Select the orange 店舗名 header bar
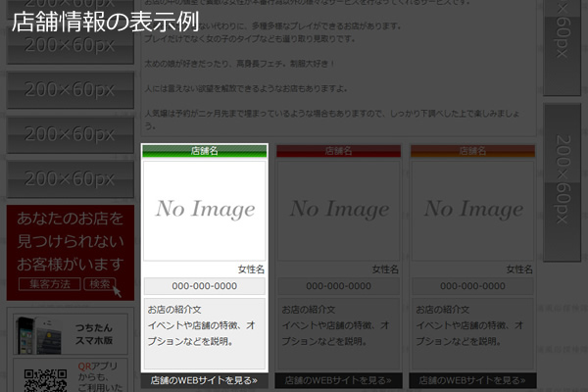The image size is (588, 392). point(473,151)
